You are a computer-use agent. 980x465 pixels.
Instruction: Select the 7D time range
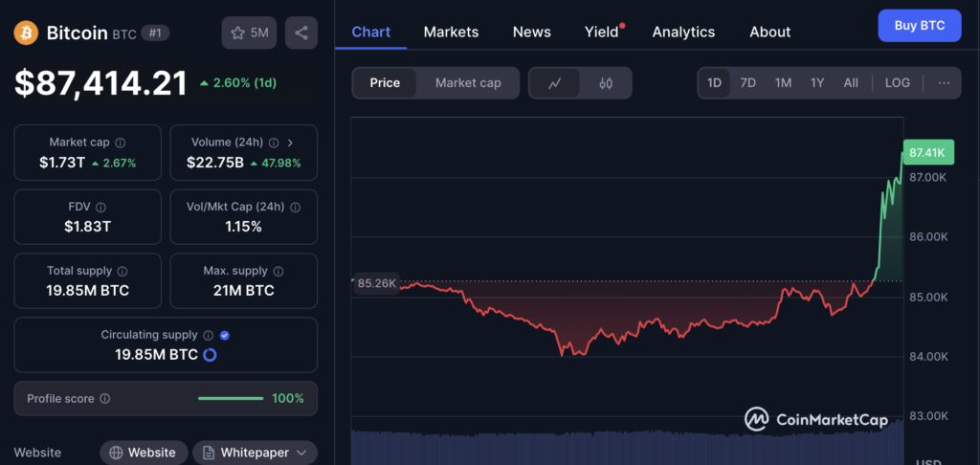[x=747, y=83]
